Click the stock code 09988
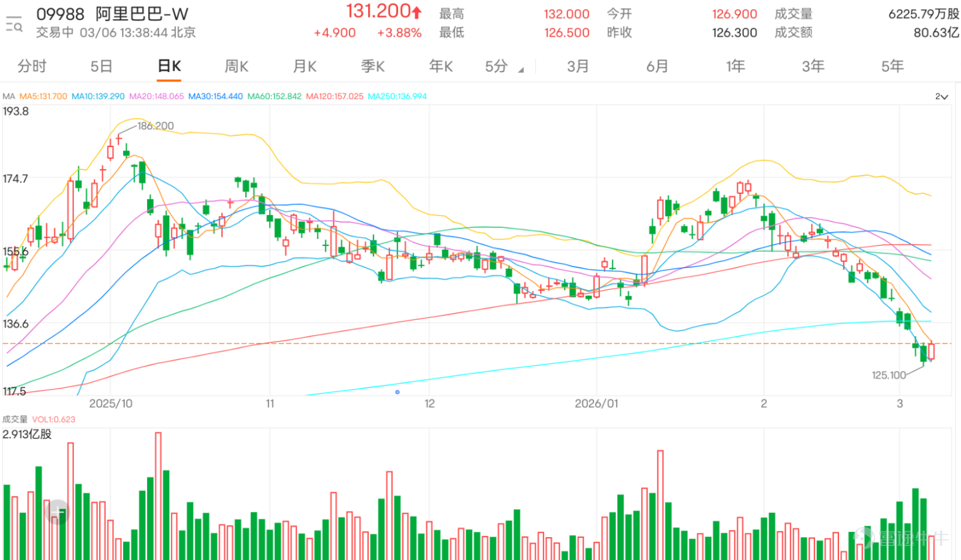Screen dimensions: 961x560 60,14
